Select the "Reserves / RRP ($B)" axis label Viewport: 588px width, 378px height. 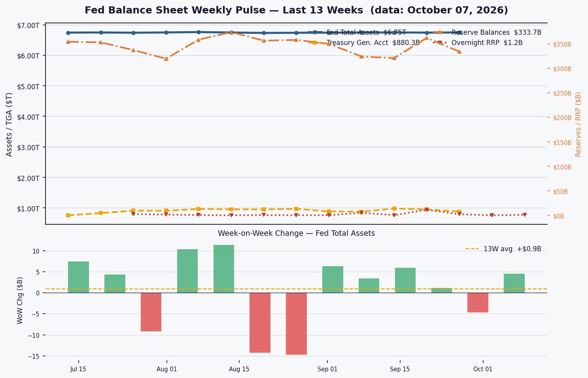[x=578, y=124]
